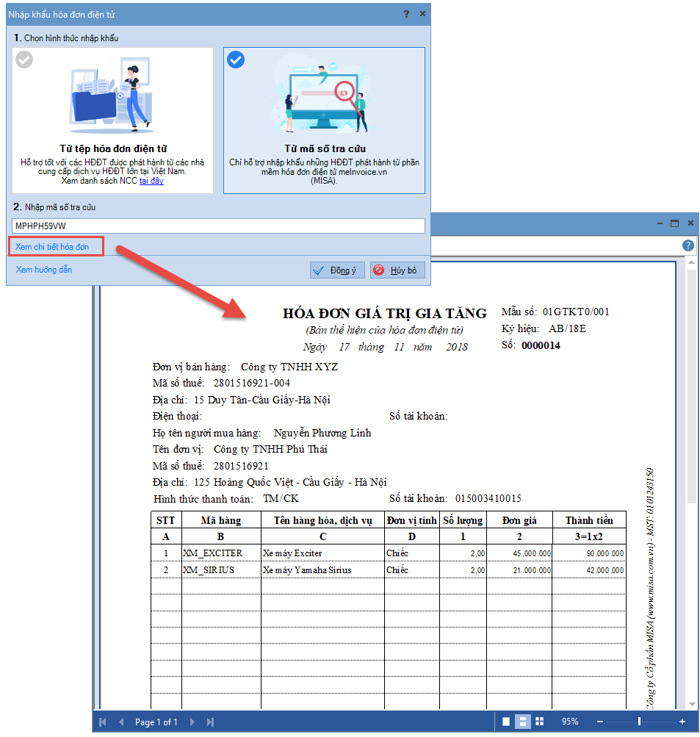Close the invoice viewer window
700x737 pixels.
point(690,223)
